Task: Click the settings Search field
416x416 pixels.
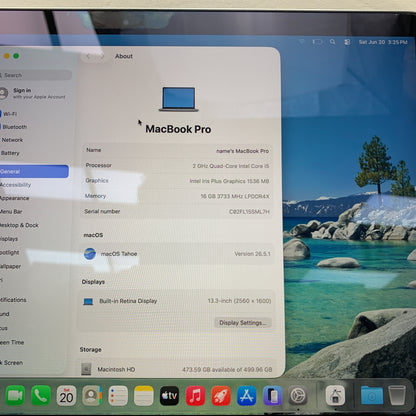Action: (x=35, y=75)
